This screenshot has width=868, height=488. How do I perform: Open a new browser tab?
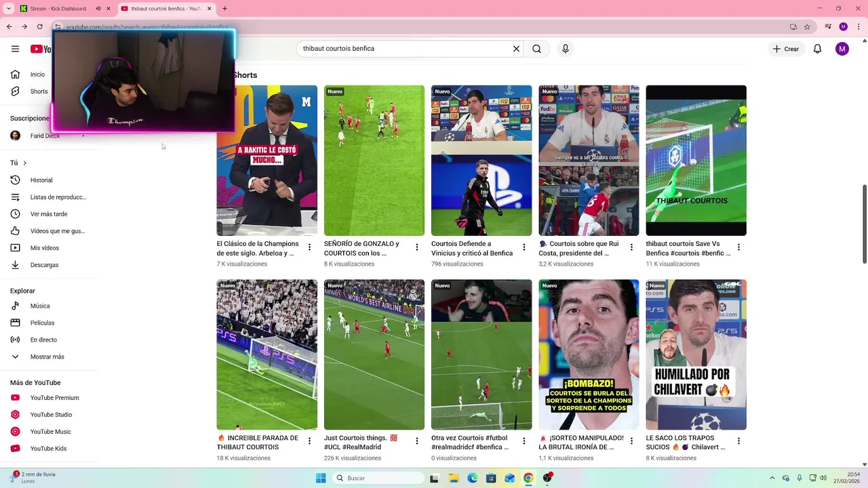224,9
